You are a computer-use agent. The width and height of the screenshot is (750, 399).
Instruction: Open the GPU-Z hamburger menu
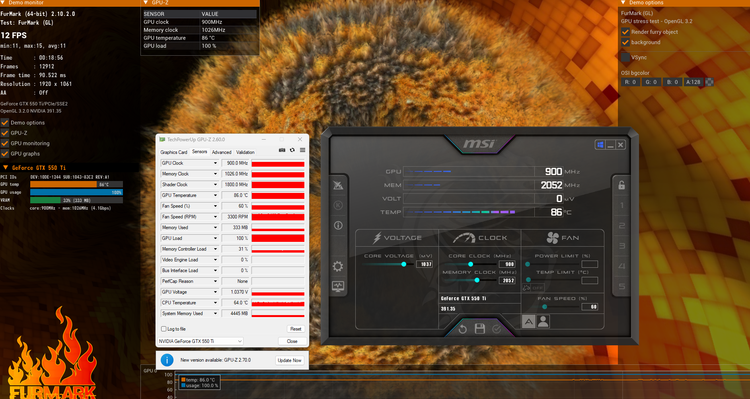pyautogui.click(x=302, y=150)
